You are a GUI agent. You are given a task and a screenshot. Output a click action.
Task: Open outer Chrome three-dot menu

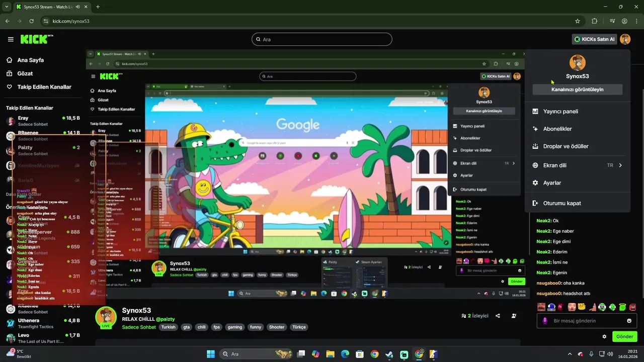[637, 21]
